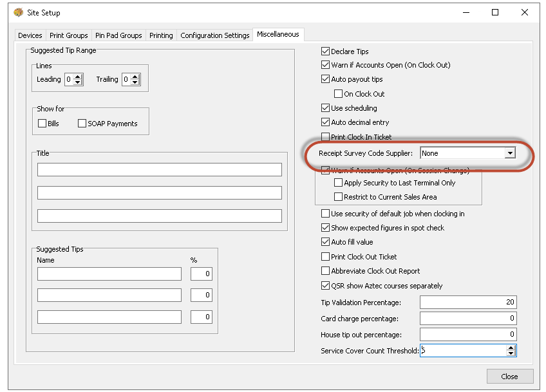546x392 pixels.
Task: Decrease Service Cover Count Threshold value
Action: (x=511, y=353)
